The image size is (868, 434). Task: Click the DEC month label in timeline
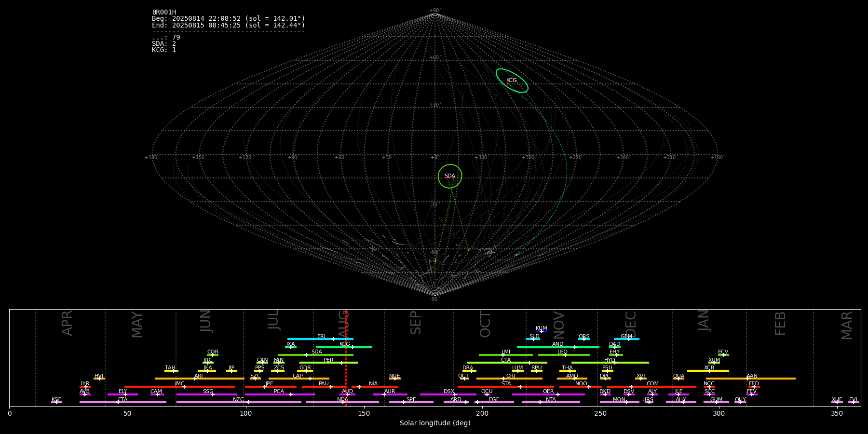pyautogui.click(x=631, y=324)
